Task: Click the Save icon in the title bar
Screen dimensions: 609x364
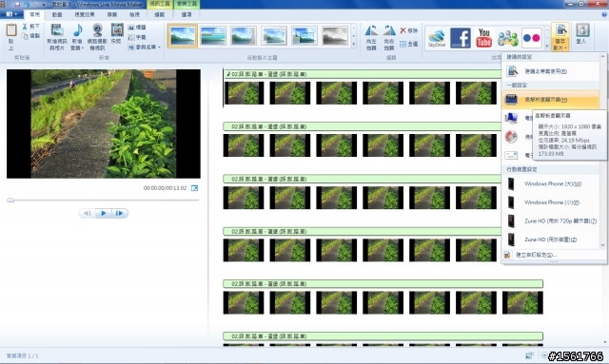Action: tap(17, 4)
